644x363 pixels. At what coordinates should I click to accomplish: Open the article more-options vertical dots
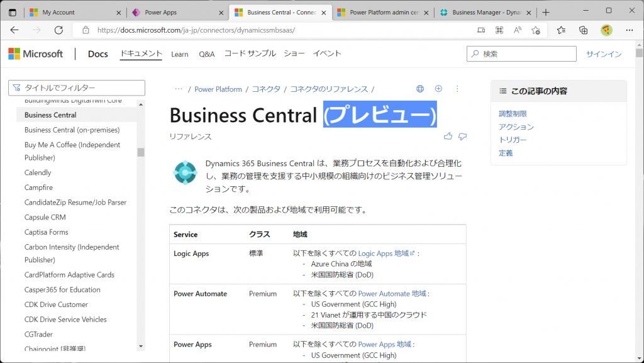click(x=457, y=89)
